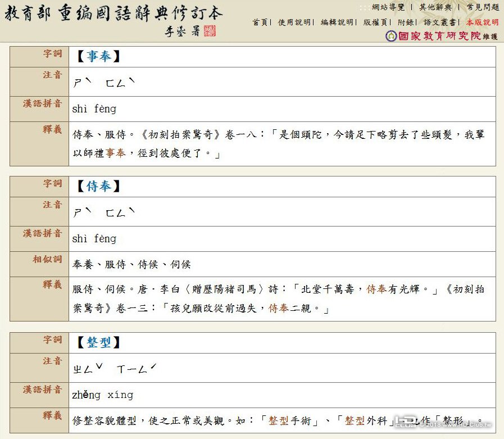Click the 國家教育研究院 round logo icon

pyautogui.click(x=391, y=36)
